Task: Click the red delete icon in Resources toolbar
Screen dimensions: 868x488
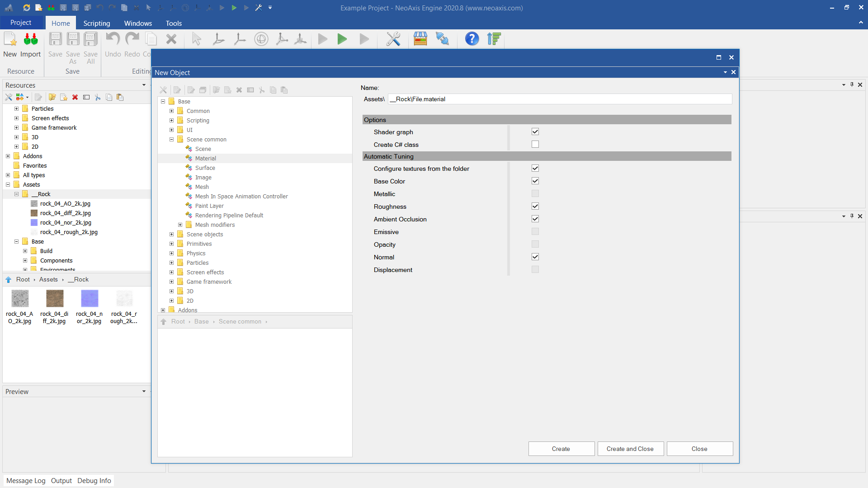Action: 75,97
